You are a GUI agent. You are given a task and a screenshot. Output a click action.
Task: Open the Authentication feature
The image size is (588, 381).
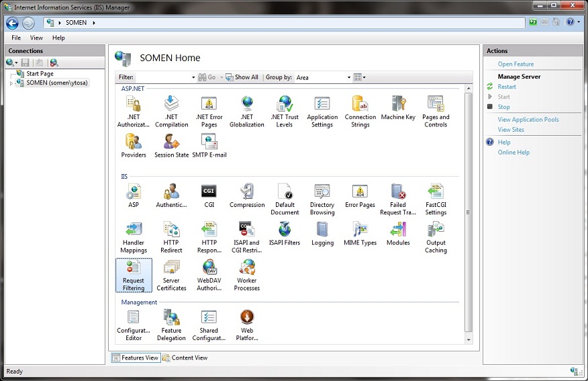[171, 195]
